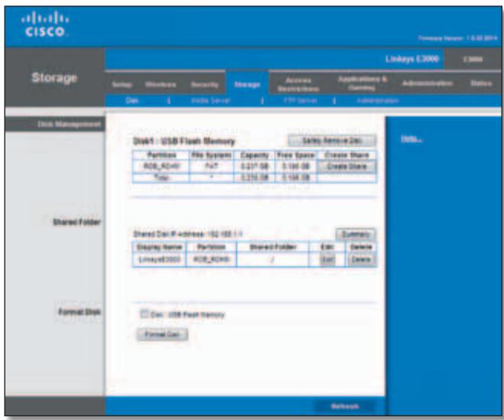
Task: Click the Refresh button
Action: pyautogui.click(x=345, y=406)
